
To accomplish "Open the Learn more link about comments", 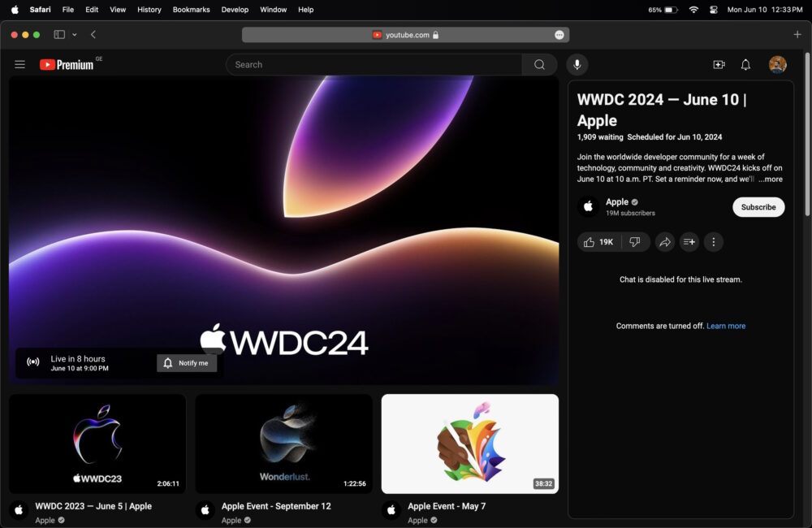I will point(725,326).
